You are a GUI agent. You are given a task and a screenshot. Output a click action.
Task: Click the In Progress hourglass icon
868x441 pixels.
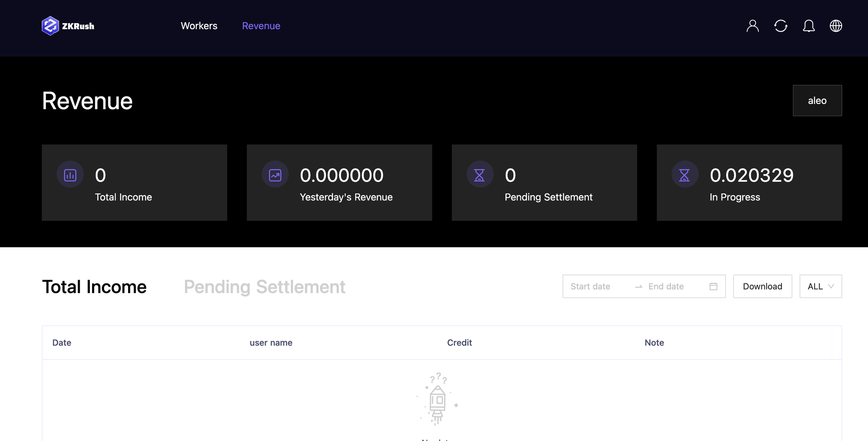click(x=684, y=175)
